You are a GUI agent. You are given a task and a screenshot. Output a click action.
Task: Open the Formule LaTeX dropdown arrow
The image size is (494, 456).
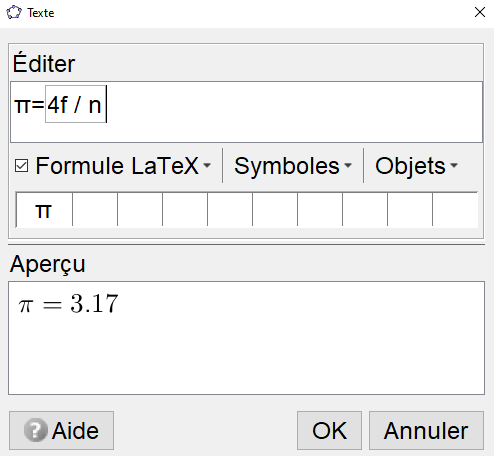[x=207, y=165]
